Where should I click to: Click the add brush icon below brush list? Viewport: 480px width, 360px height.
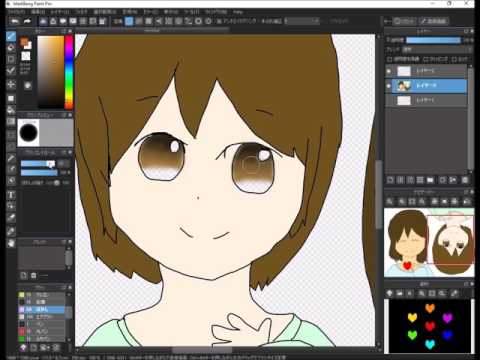(x=34, y=348)
